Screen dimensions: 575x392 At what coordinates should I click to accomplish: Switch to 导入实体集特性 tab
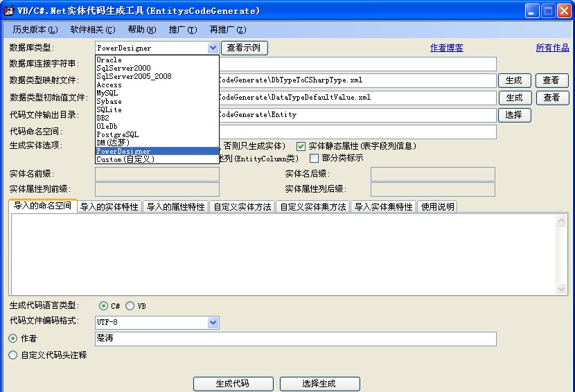[384, 207]
